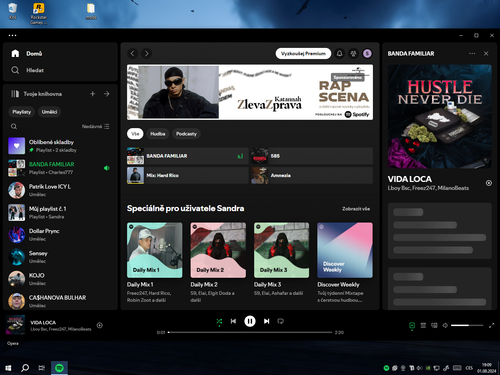This screenshot has height=375, width=500.
Task: Select the Hudba filter chip
Action: [158, 134]
